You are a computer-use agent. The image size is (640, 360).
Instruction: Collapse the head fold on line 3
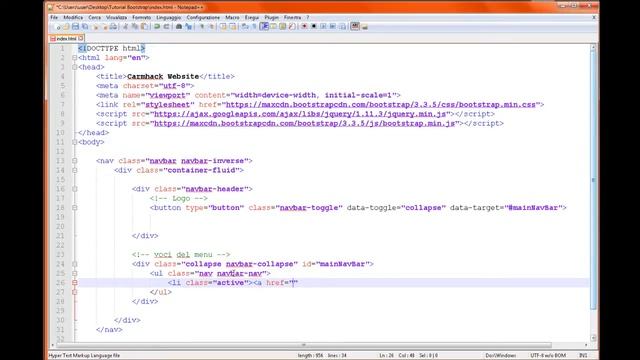(x=75, y=67)
